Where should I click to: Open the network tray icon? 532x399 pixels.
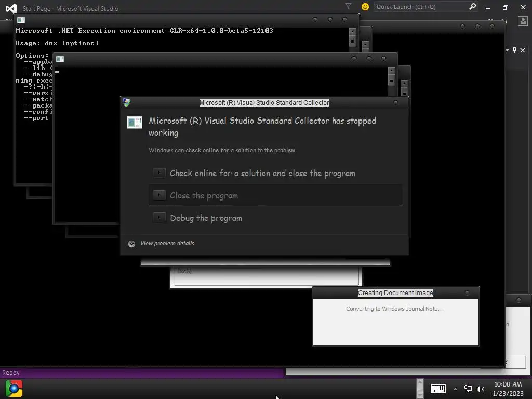point(468,389)
